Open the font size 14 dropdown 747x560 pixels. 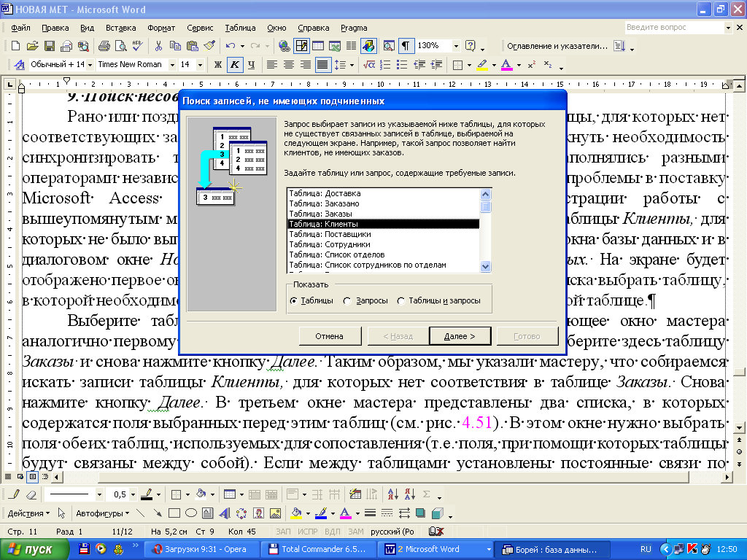point(200,64)
